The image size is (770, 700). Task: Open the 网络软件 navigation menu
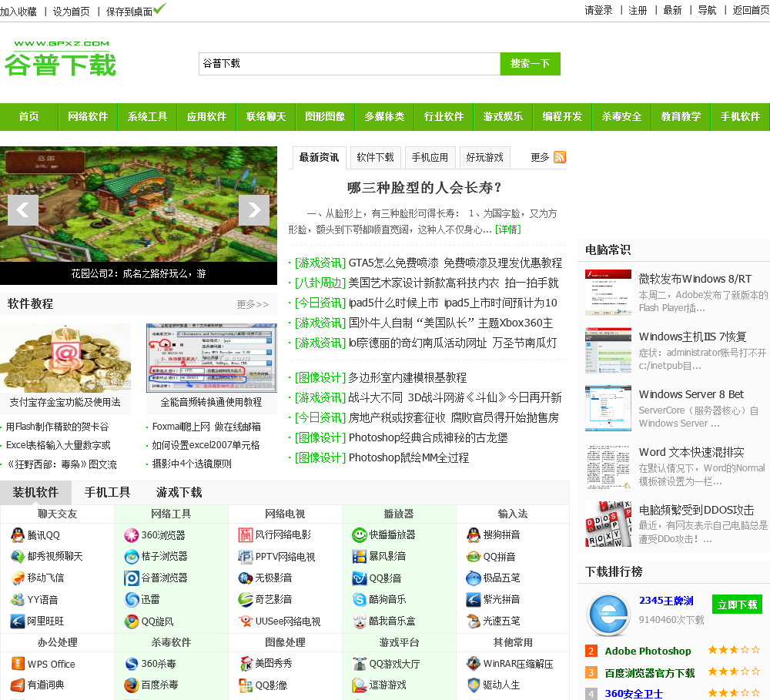pyautogui.click(x=88, y=117)
